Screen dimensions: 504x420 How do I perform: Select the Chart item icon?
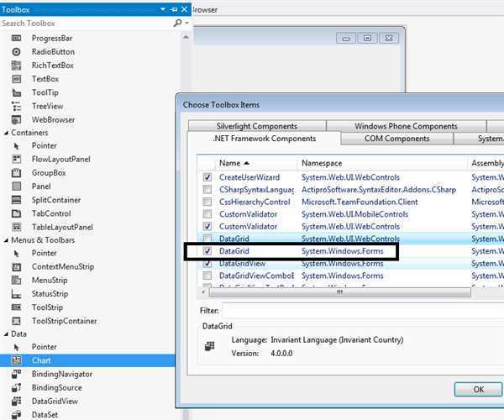[x=16, y=360]
